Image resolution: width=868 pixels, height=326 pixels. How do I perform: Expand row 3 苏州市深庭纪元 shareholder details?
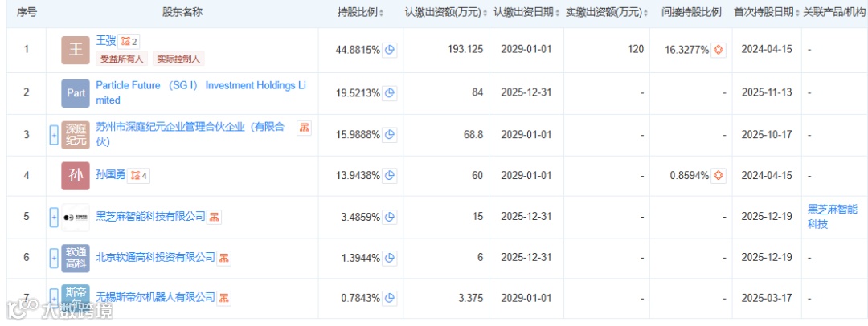tap(54, 135)
